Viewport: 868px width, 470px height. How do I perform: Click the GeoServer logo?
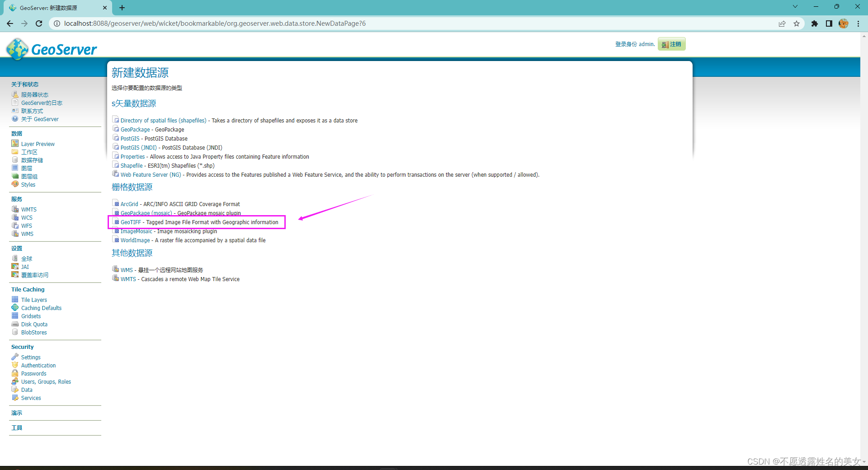click(52, 49)
